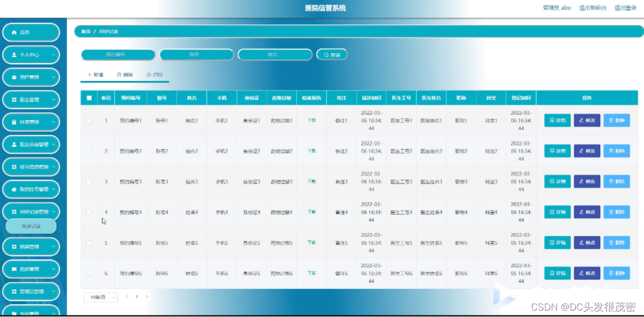Open 详情 details for row 1
The image size is (644, 317).
tap(557, 121)
